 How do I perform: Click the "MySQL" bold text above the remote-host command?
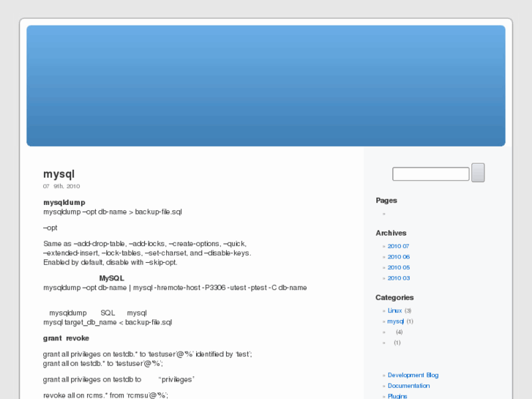coord(112,278)
